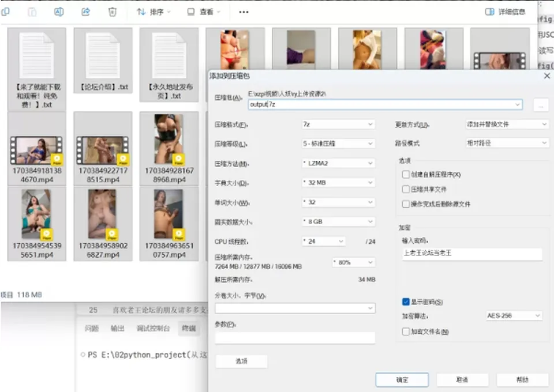Select the file 1703849281678968.mp4
554x392 pixels.
point(169,149)
